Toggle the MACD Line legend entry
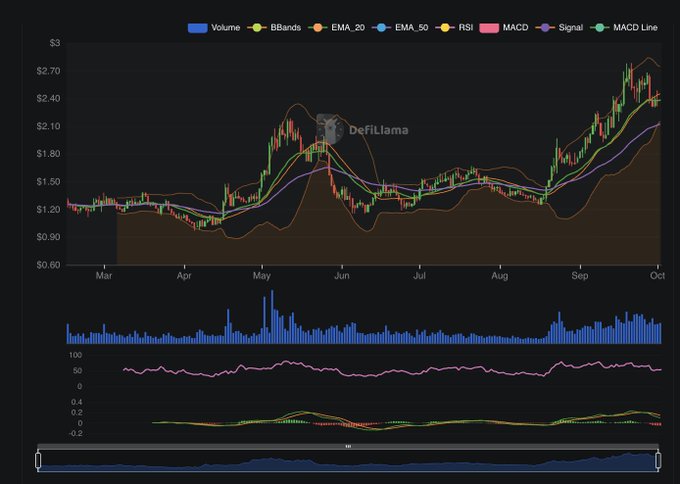Image resolution: width=680 pixels, height=484 pixels. (x=624, y=28)
